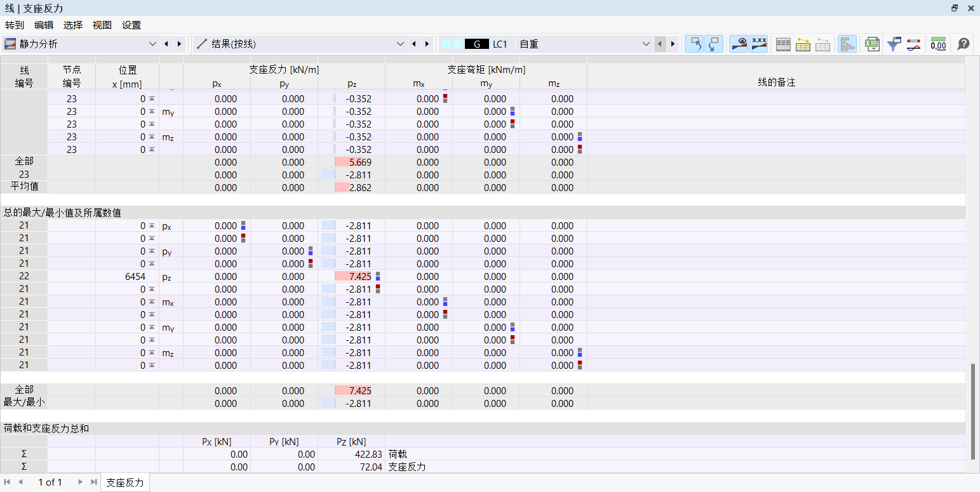Click the pz column header

coord(351,83)
